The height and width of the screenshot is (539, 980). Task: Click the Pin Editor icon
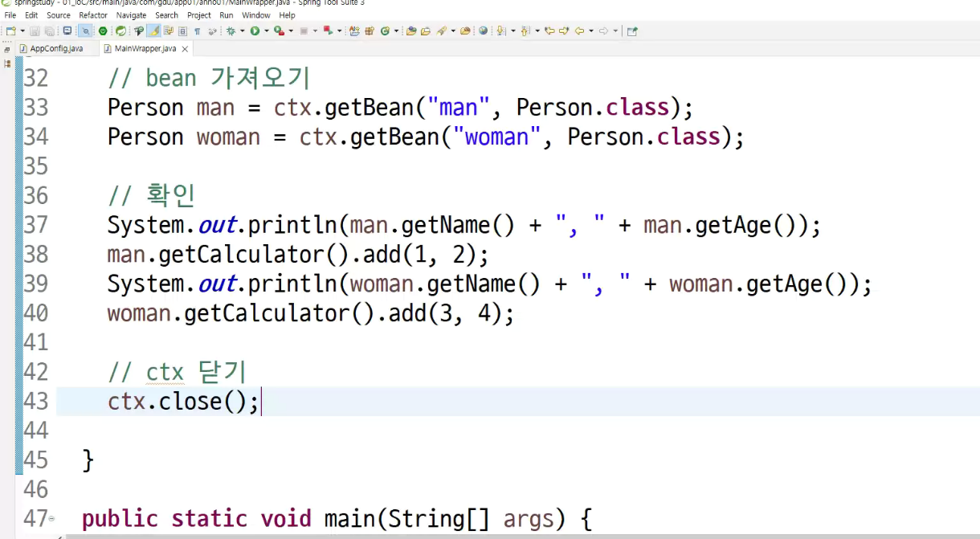(632, 31)
